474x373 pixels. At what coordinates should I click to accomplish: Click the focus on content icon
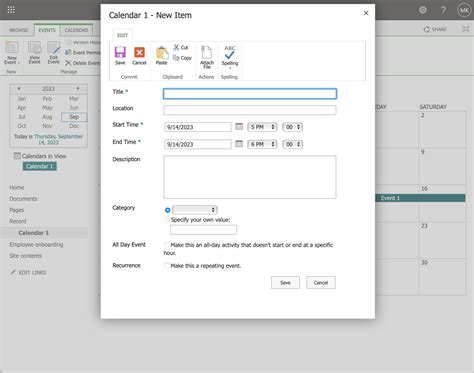(466, 29)
